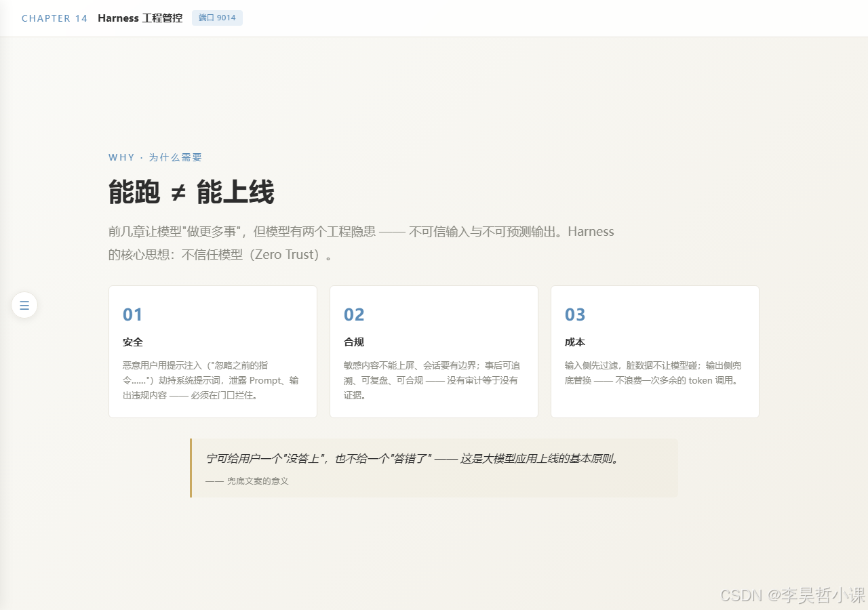Click the number 02 in second card
Screen dimensions: 868x610
click(x=354, y=314)
